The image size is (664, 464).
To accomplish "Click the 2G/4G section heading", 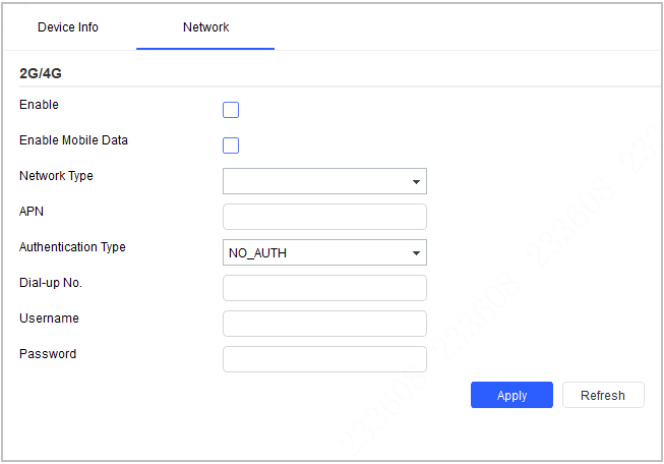I will tap(40, 73).
